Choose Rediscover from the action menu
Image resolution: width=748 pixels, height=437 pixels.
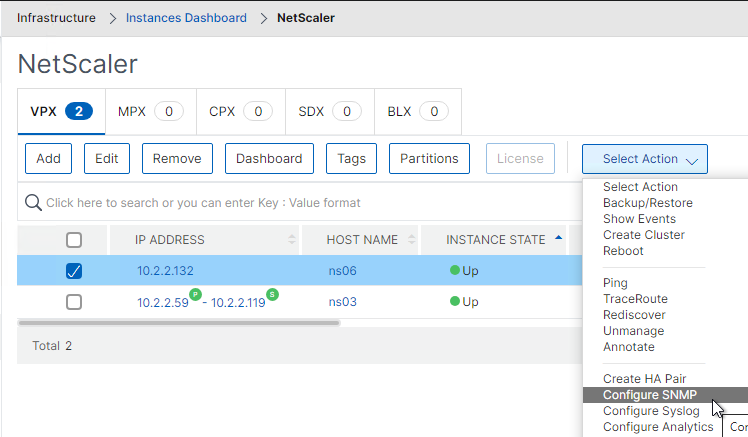point(634,315)
